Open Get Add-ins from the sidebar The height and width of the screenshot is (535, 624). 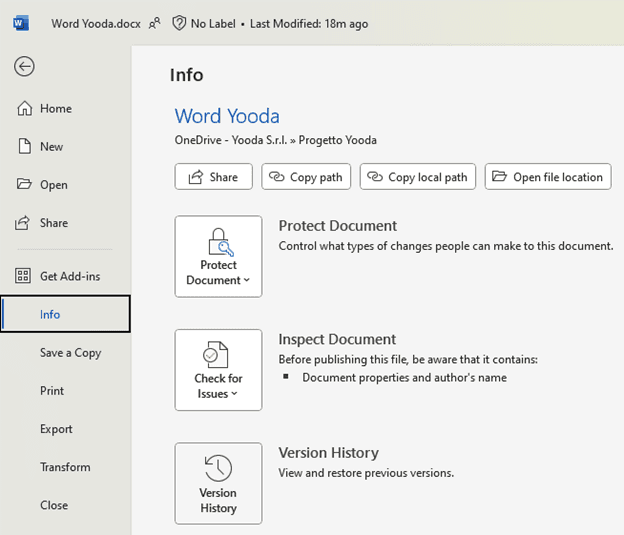point(70,276)
